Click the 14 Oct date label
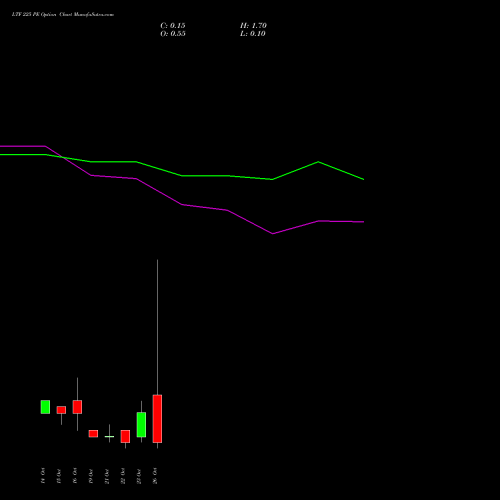This screenshot has width=500, height=500. [43, 476]
